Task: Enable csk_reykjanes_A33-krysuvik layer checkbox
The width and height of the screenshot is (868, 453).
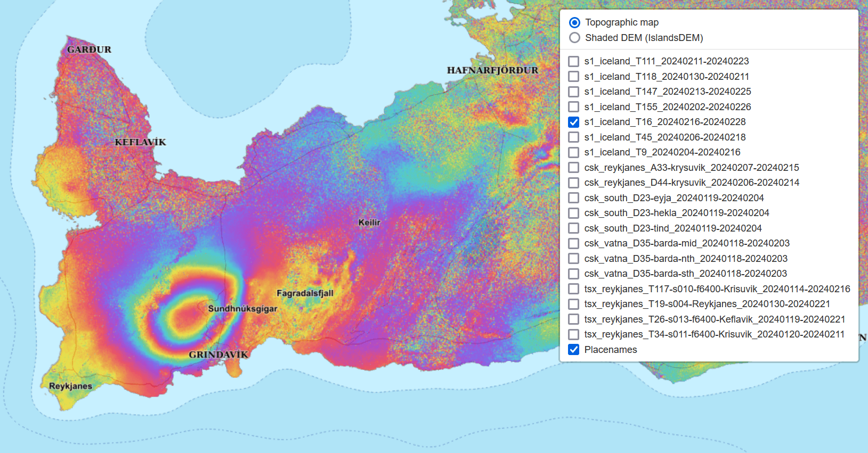Action: point(573,168)
